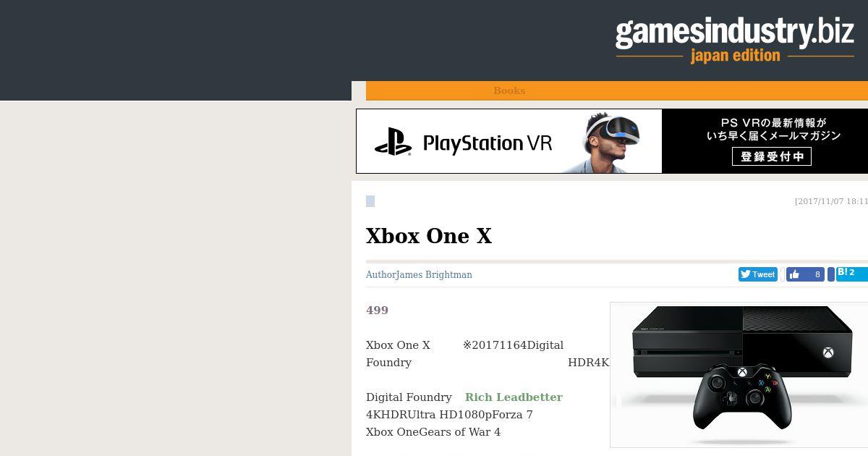Click the 499 subtitle text
The height and width of the screenshot is (456, 868).
pos(377,311)
